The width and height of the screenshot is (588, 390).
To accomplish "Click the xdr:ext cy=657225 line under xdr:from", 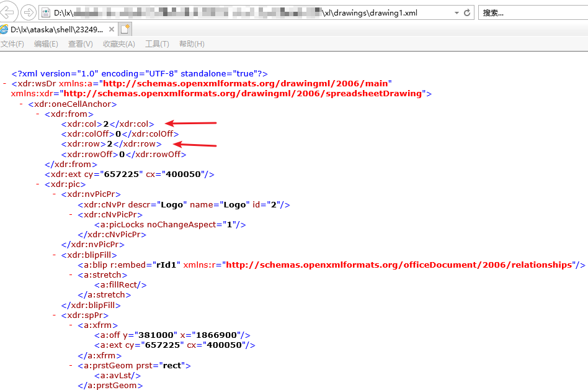I will tap(130, 174).
